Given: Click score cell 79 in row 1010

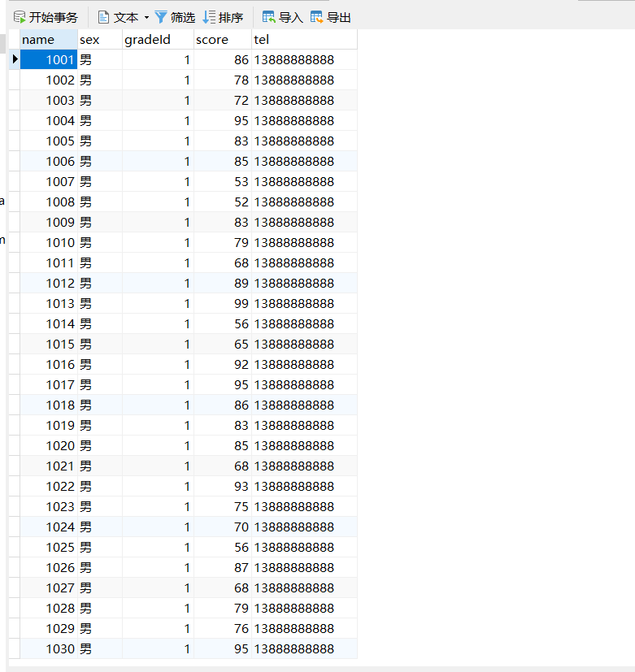Looking at the screenshot, I should pos(223,243).
